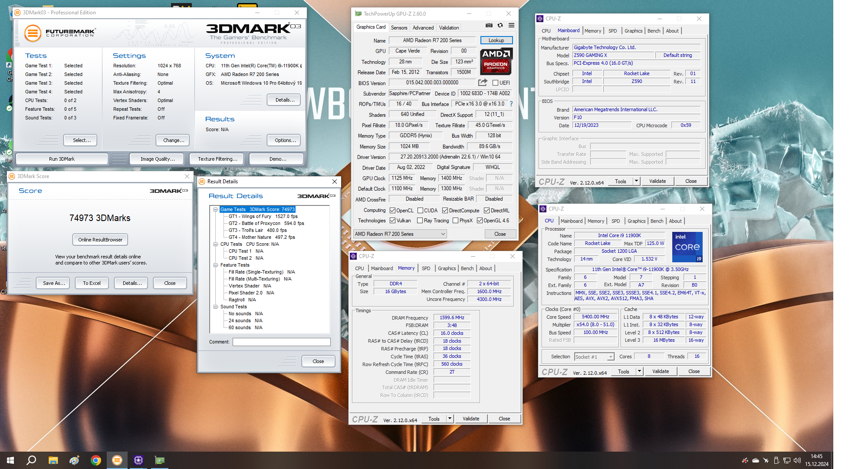Click the Lookup button in GPU-Z

click(496, 40)
